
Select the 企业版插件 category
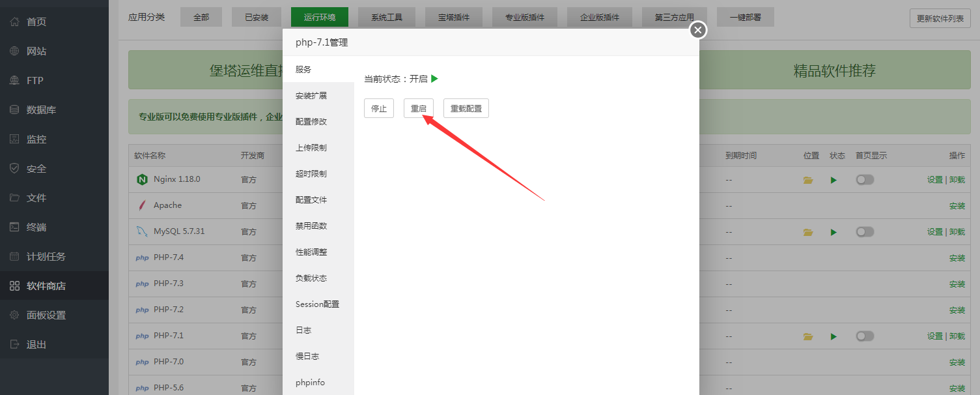click(600, 18)
